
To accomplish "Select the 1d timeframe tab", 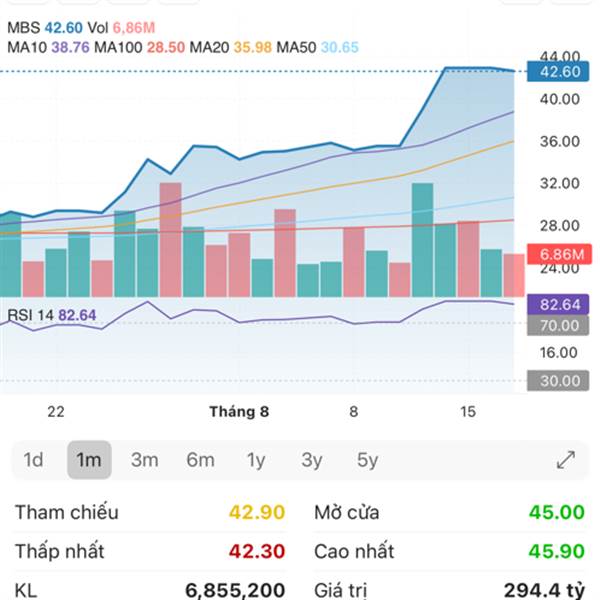I will click(x=33, y=460).
